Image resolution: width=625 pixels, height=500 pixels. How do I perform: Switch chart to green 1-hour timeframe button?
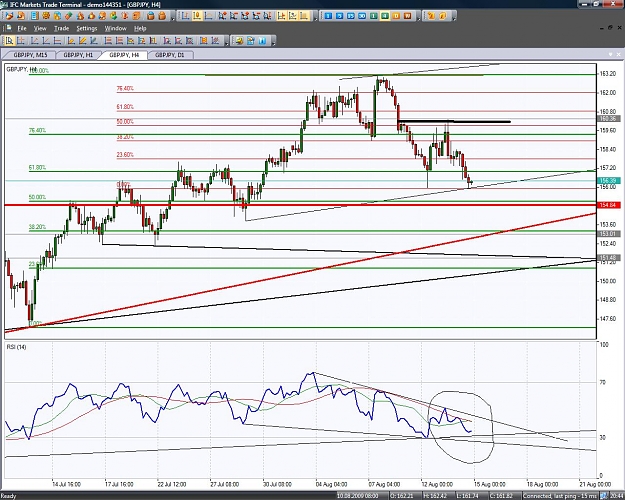click(373, 16)
